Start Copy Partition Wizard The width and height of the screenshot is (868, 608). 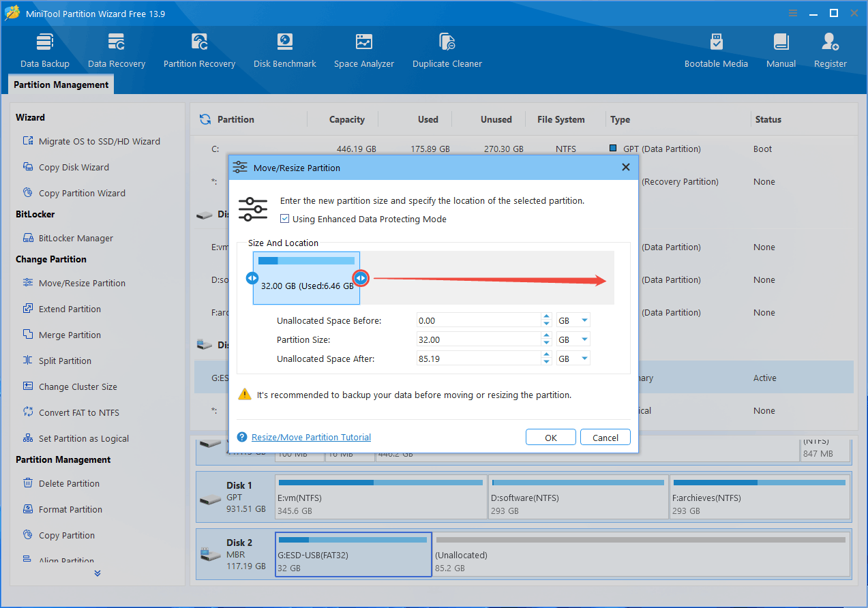pos(74,193)
